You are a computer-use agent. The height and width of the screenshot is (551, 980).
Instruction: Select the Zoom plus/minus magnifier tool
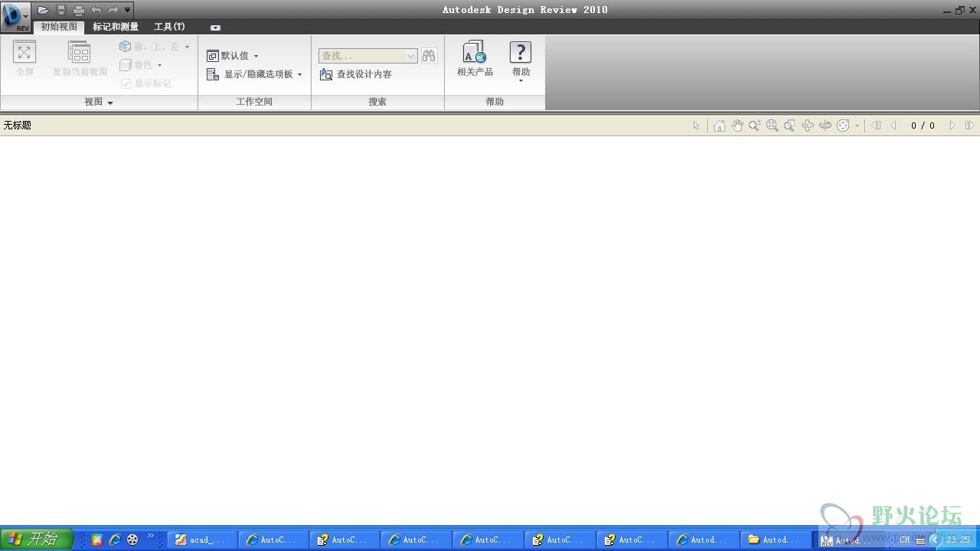[754, 126]
